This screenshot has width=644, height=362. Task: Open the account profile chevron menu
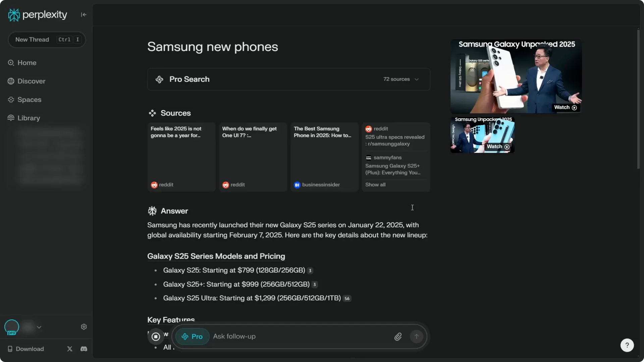point(39,327)
